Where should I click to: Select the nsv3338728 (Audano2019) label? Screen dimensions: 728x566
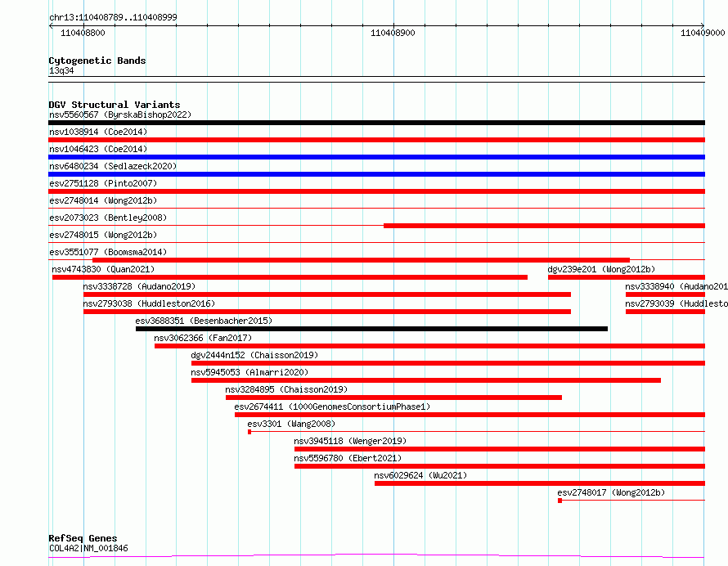pos(139,286)
